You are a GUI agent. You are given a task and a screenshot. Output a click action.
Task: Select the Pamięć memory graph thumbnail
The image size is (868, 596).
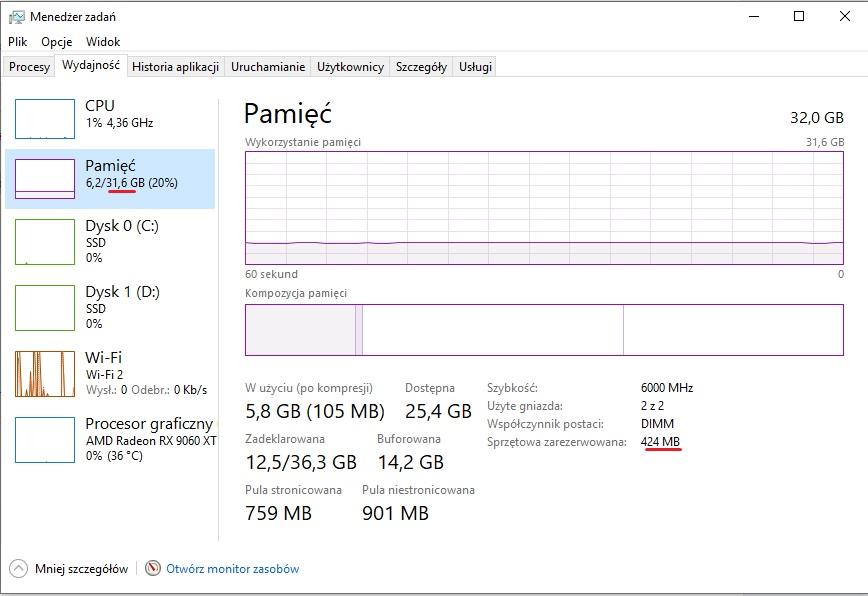(x=45, y=178)
